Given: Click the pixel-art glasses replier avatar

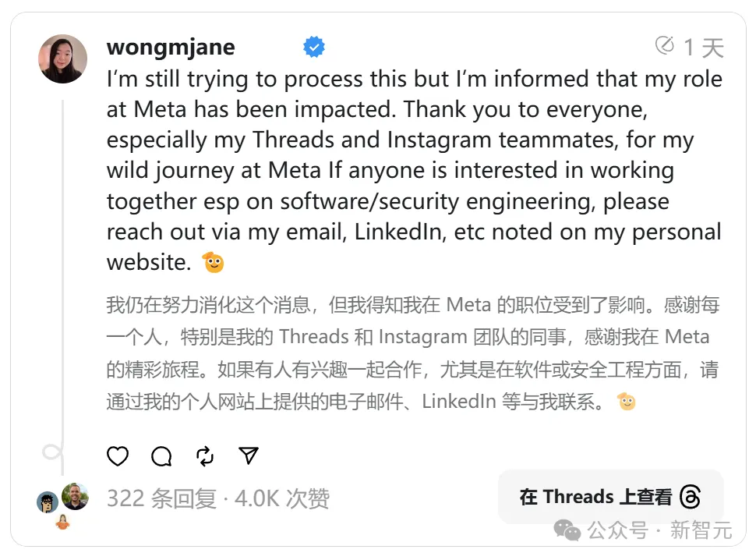Looking at the screenshot, I should click(48, 502).
